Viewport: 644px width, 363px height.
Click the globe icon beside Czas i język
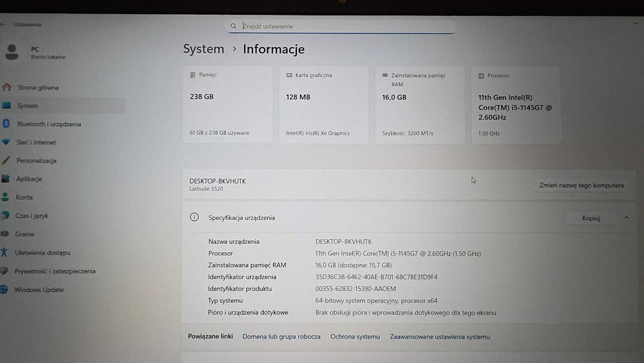click(x=5, y=215)
